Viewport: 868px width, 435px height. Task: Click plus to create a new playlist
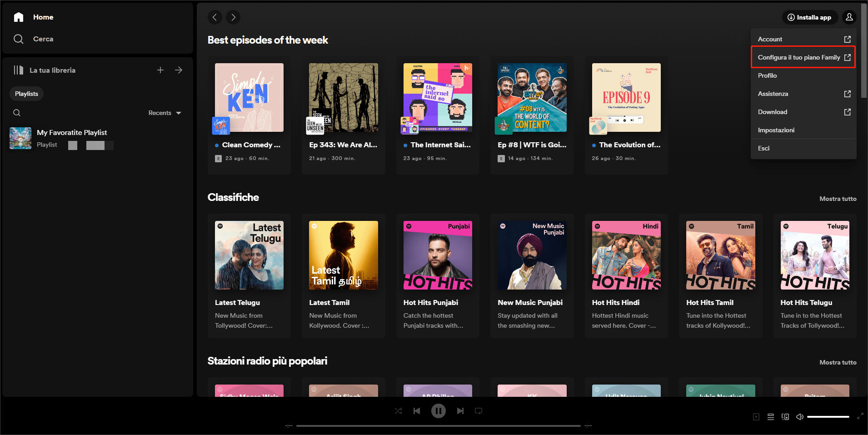[160, 70]
